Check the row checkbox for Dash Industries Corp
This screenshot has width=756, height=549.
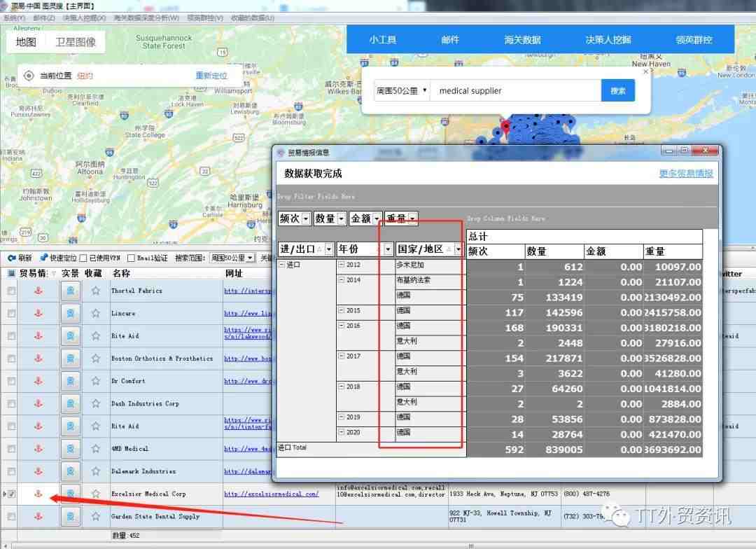[x=12, y=403]
